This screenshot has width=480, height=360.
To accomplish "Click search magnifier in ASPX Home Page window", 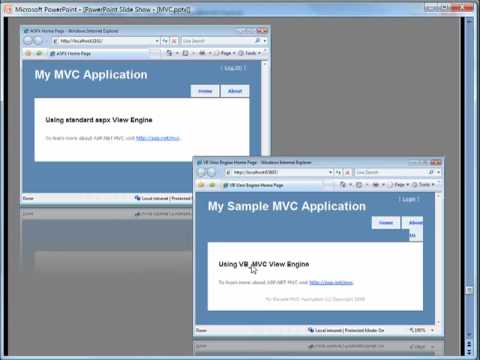I will pyautogui.click(x=257, y=41).
